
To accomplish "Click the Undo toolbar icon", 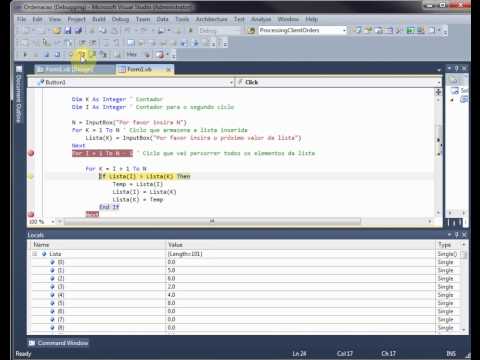I will (x=128, y=31).
